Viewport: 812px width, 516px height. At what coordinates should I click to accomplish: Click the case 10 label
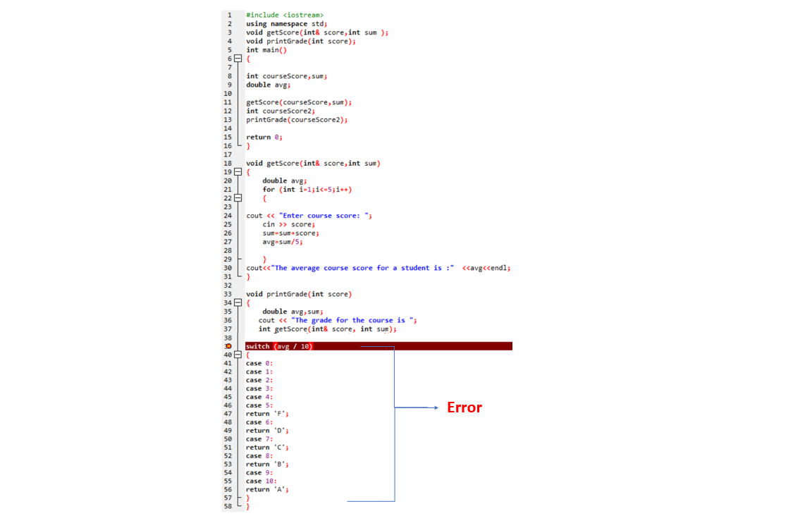coord(262,481)
